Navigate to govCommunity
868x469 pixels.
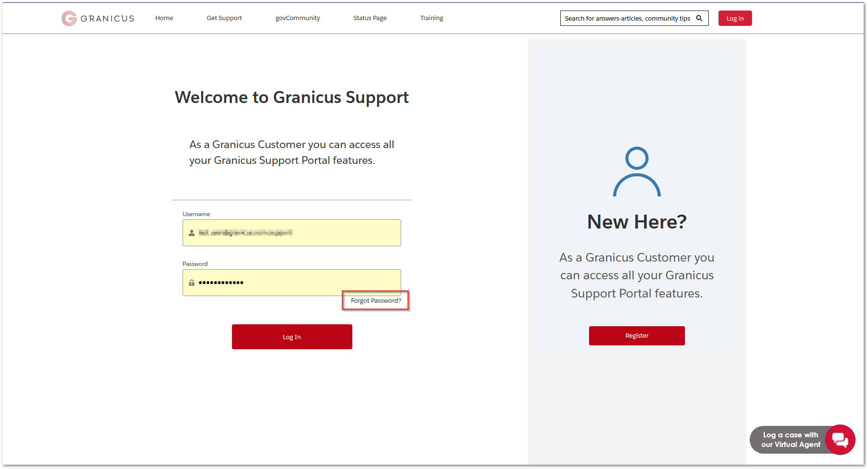298,18
